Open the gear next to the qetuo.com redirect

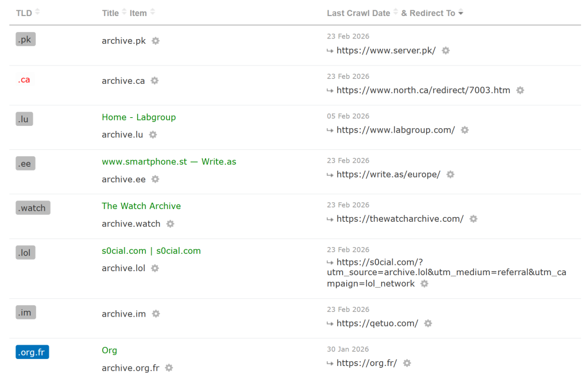coord(428,323)
